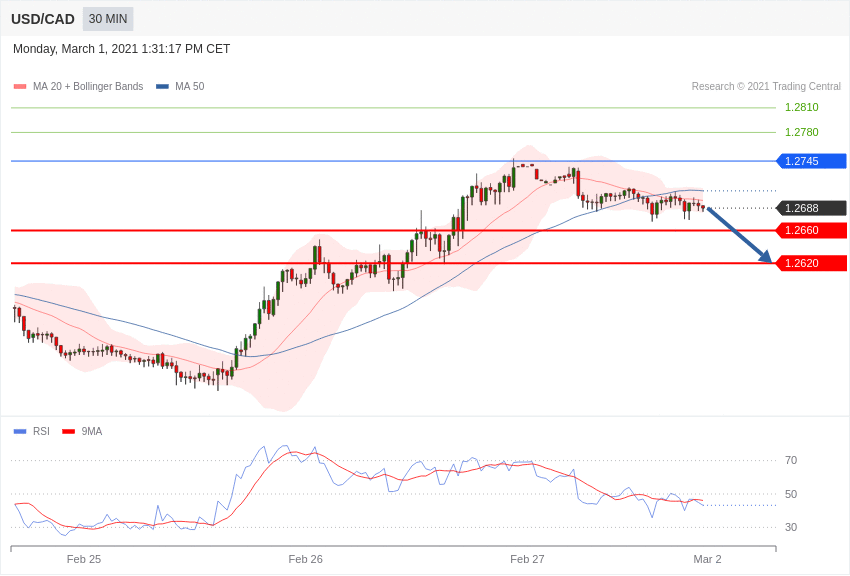Click the 1.2810 resistance level label
The width and height of the screenshot is (850, 576).
point(801,107)
